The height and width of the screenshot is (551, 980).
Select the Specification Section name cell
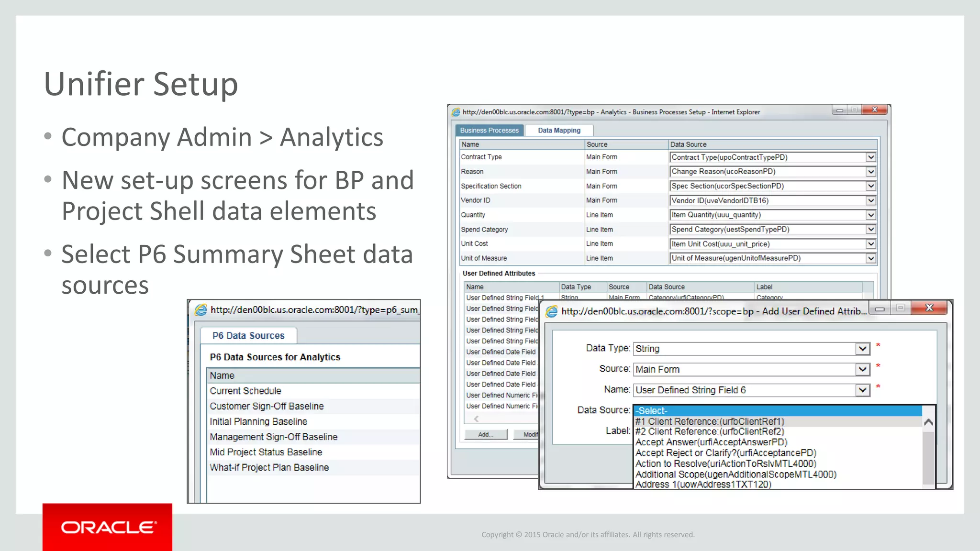(x=522, y=186)
